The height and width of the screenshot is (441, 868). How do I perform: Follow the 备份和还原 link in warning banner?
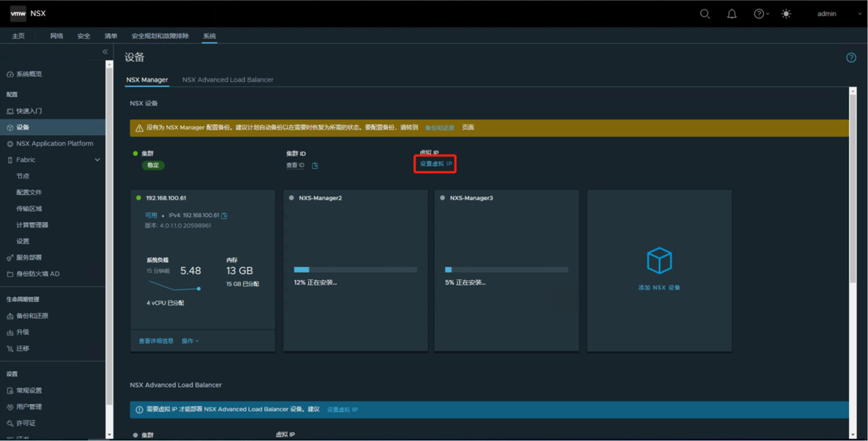(x=440, y=128)
